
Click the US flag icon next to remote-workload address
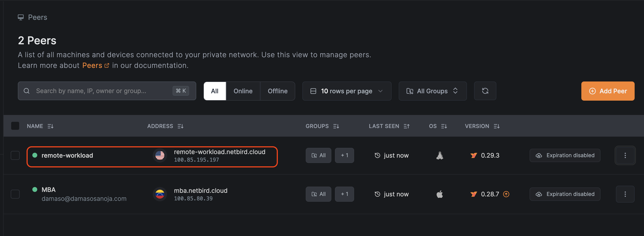click(160, 155)
